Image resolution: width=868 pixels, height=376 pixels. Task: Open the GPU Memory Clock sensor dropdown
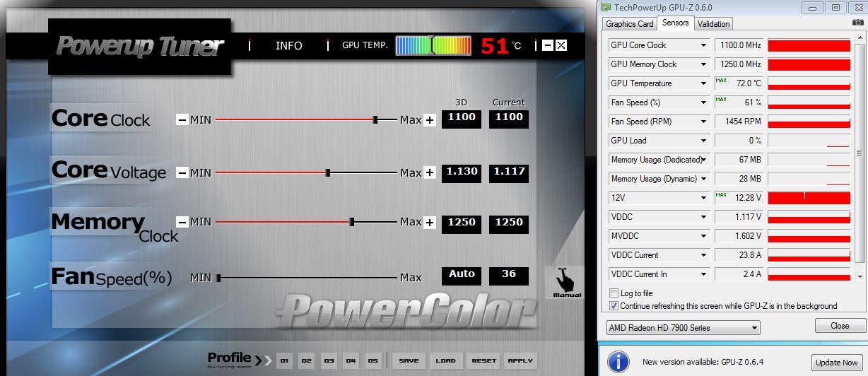coord(703,64)
